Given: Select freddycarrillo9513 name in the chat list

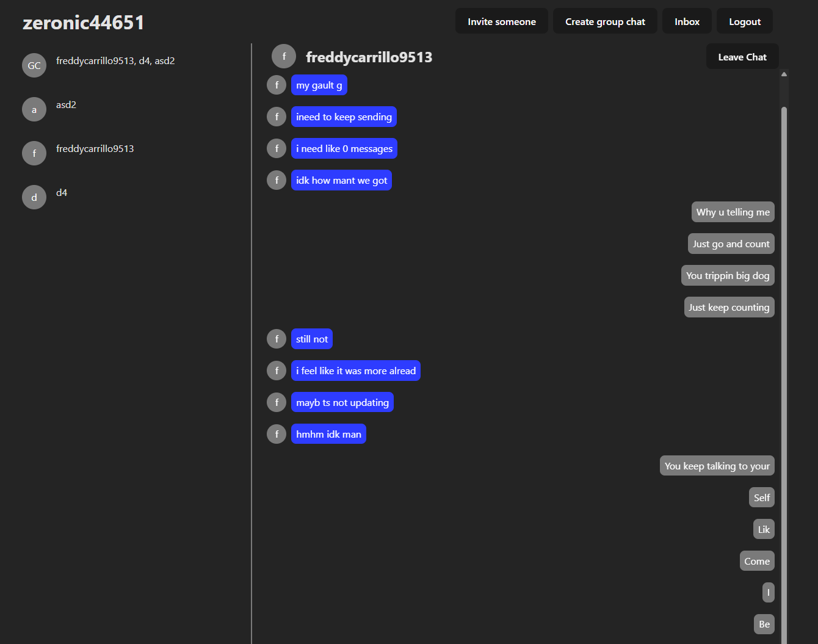Looking at the screenshot, I should tap(95, 149).
